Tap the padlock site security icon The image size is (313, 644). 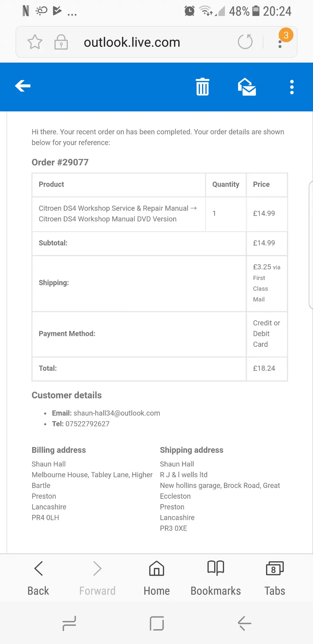coord(61,42)
